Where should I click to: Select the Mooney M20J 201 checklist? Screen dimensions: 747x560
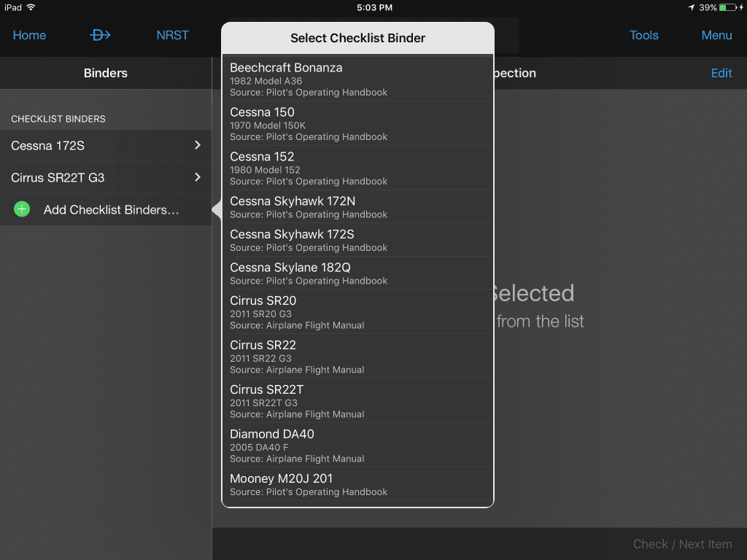point(357,485)
